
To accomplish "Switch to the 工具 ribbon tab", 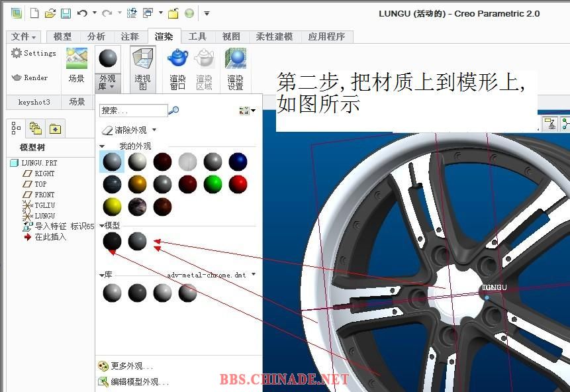I will (197, 36).
